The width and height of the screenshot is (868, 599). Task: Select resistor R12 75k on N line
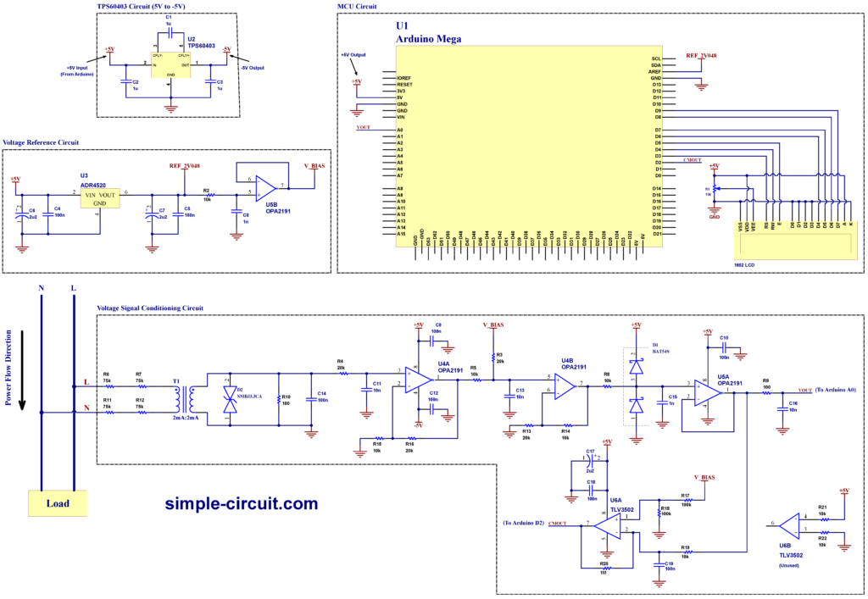[x=142, y=412]
